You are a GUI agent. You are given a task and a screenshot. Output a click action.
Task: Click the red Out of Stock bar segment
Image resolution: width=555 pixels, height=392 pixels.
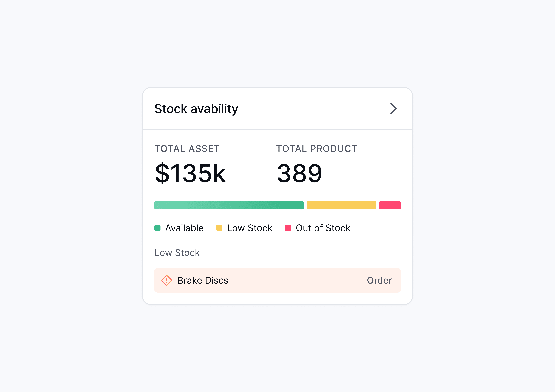click(x=390, y=205)
